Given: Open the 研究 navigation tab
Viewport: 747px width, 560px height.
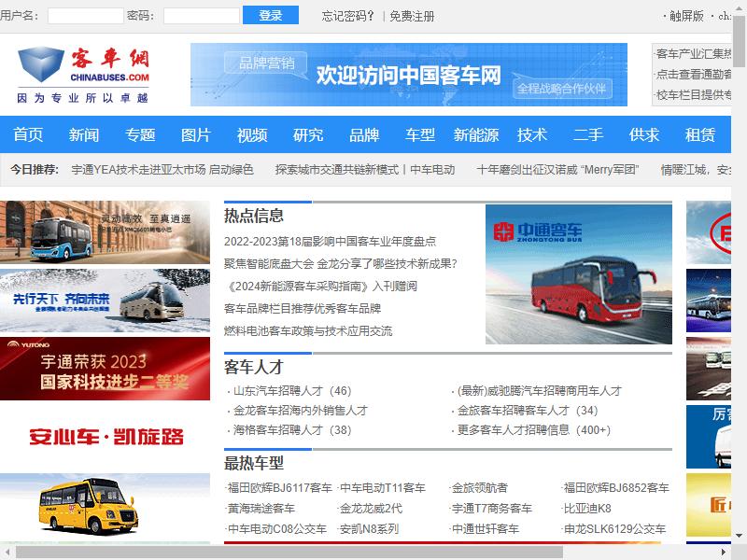Looking at the screenshot, I should coord(308,134).
